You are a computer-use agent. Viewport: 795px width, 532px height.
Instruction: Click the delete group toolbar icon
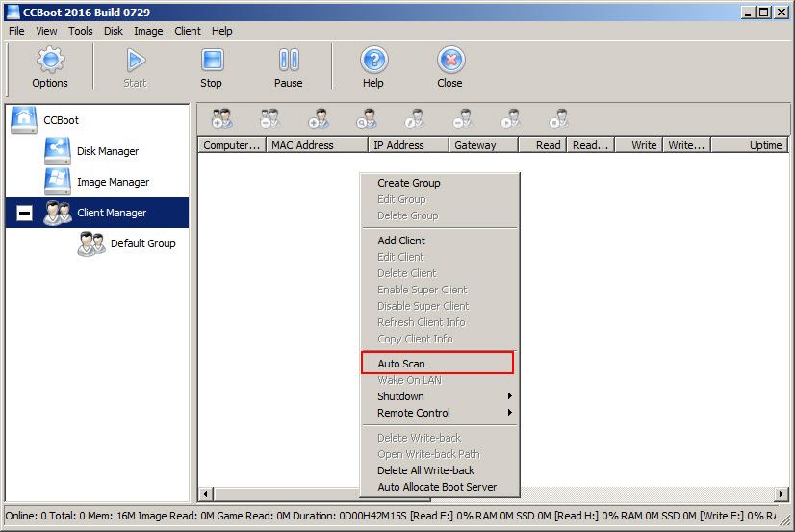[269, 118]
